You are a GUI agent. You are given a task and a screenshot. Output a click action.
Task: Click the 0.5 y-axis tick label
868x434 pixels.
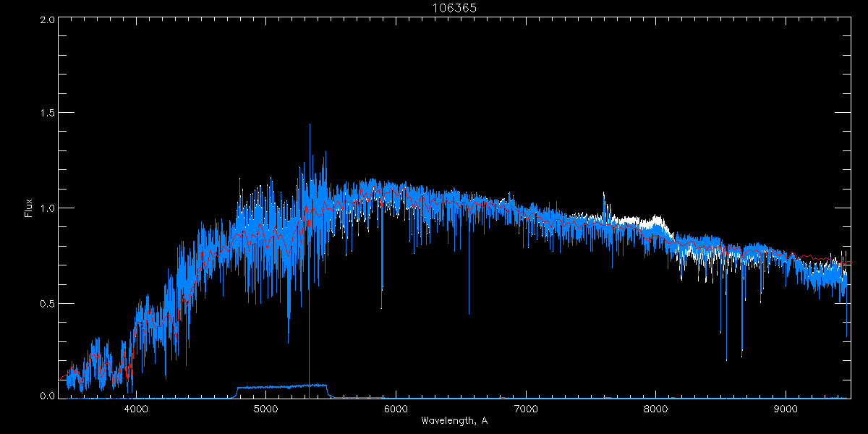45,303
